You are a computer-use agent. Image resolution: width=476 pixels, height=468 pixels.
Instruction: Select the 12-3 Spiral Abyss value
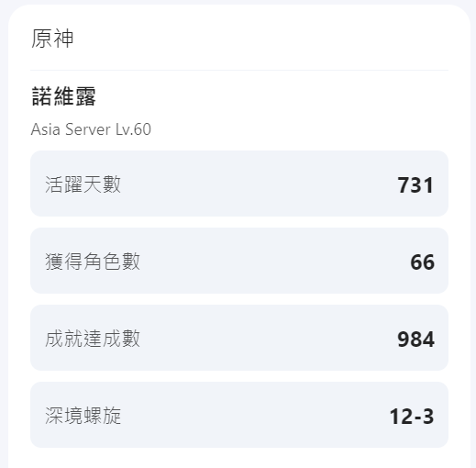(412, 417)
